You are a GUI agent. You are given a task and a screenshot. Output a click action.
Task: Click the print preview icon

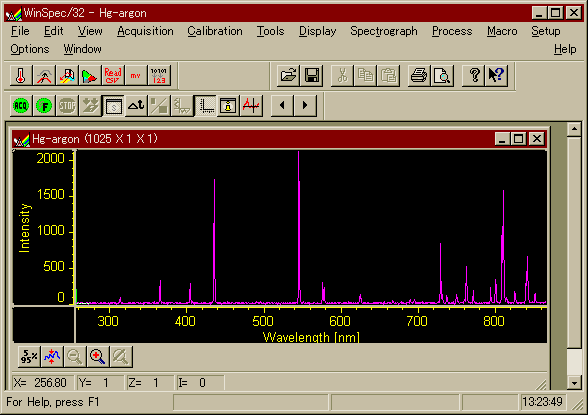point(442,76)
